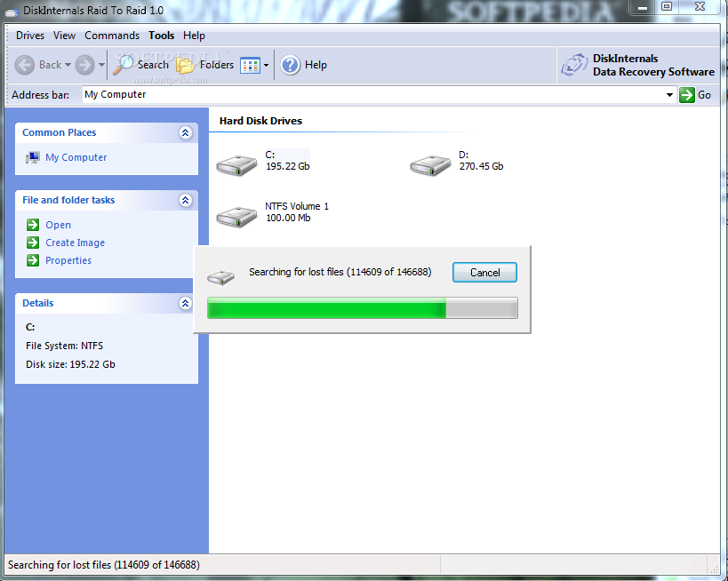Screen dimensions: 728x581
Task: Click the Forward arrow icon
Action: (85, 65)
